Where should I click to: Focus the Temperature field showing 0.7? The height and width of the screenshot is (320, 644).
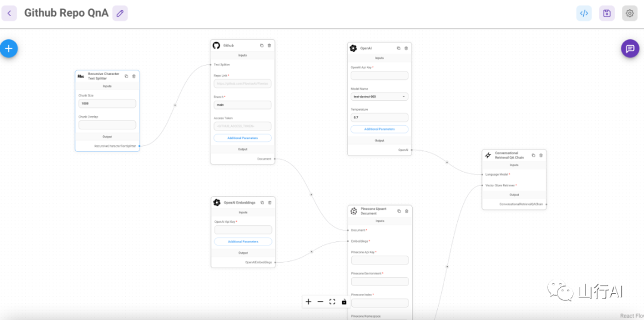coord(379,118)
